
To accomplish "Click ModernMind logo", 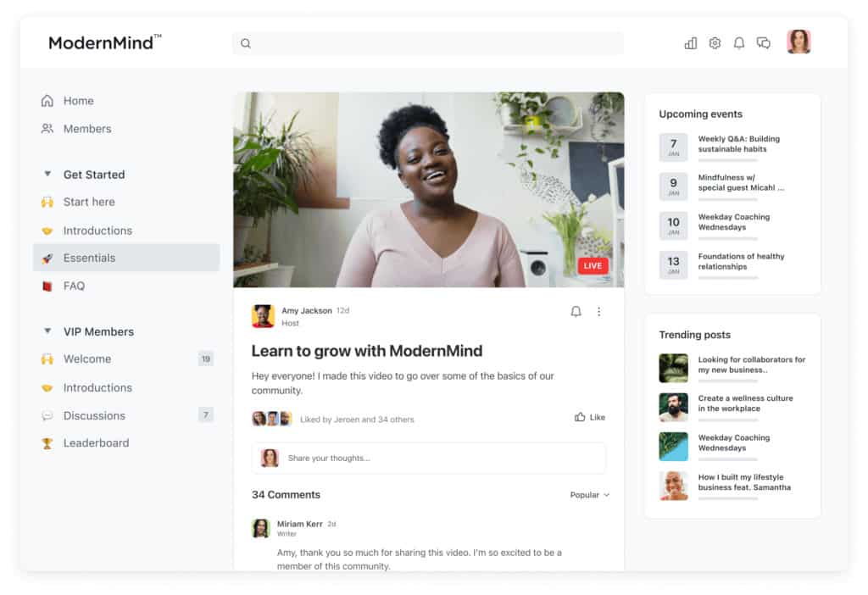I will coord(105,42).
